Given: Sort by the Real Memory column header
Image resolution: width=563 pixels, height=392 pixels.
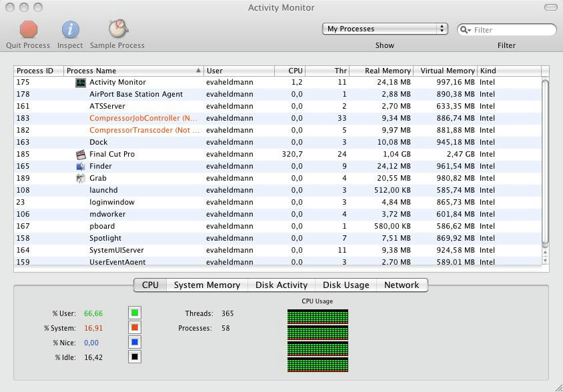Looking at the screenshot, I should [x=382, y=71].
